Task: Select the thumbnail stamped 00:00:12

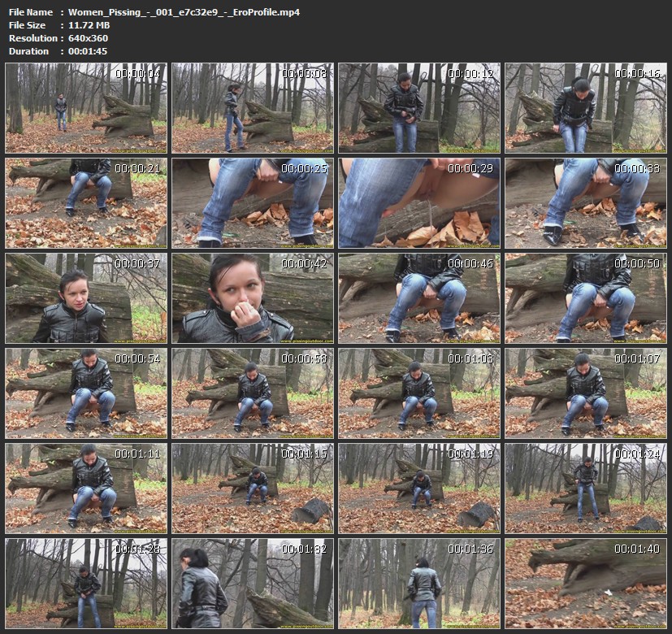Action: tap(419, 108)
